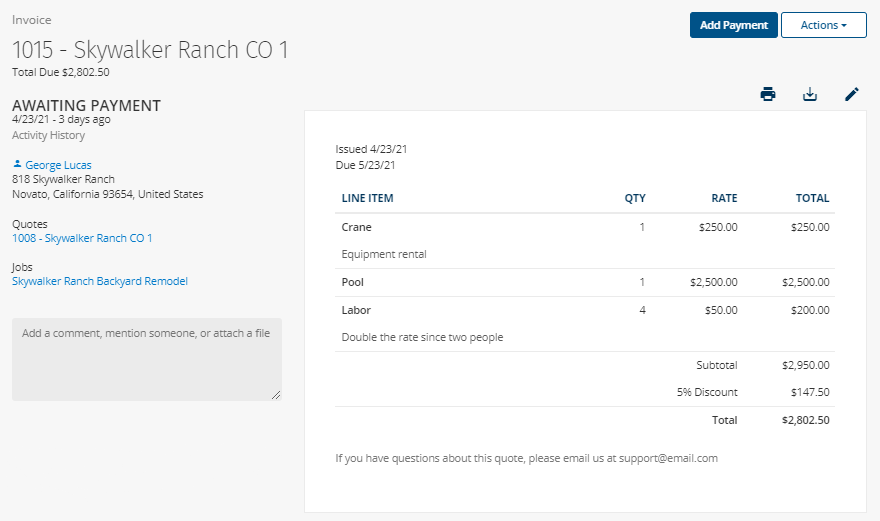Image resolution: width=880 pixels, height=521 pixels.
Task: Download the invoice with the download icon
Action: [x=810, y=94]
